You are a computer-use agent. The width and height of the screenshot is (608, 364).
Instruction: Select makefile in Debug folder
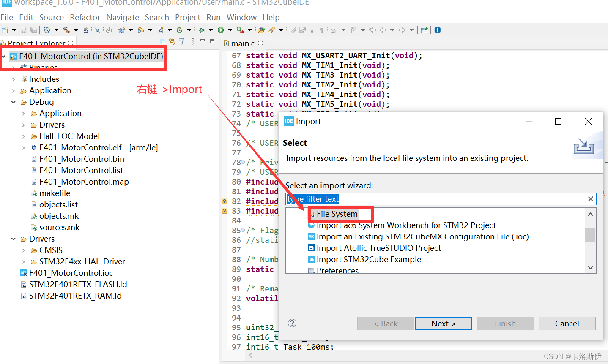(50, 193)
